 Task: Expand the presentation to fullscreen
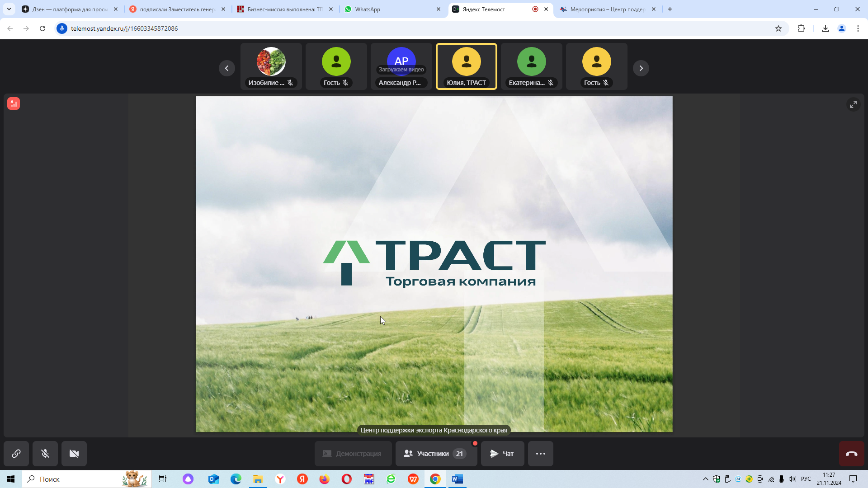click(x=853, y=104)
